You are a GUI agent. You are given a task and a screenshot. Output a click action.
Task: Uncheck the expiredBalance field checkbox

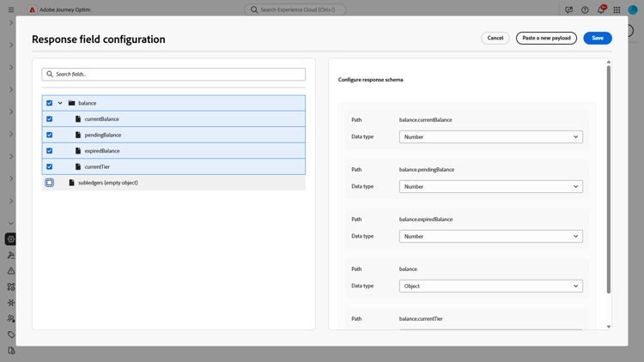(x=50, y=151)
